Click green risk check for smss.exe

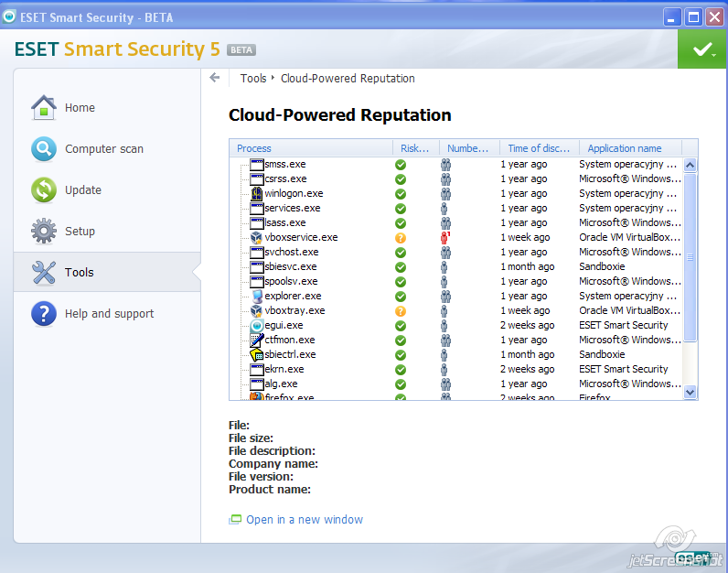[401, 165]
